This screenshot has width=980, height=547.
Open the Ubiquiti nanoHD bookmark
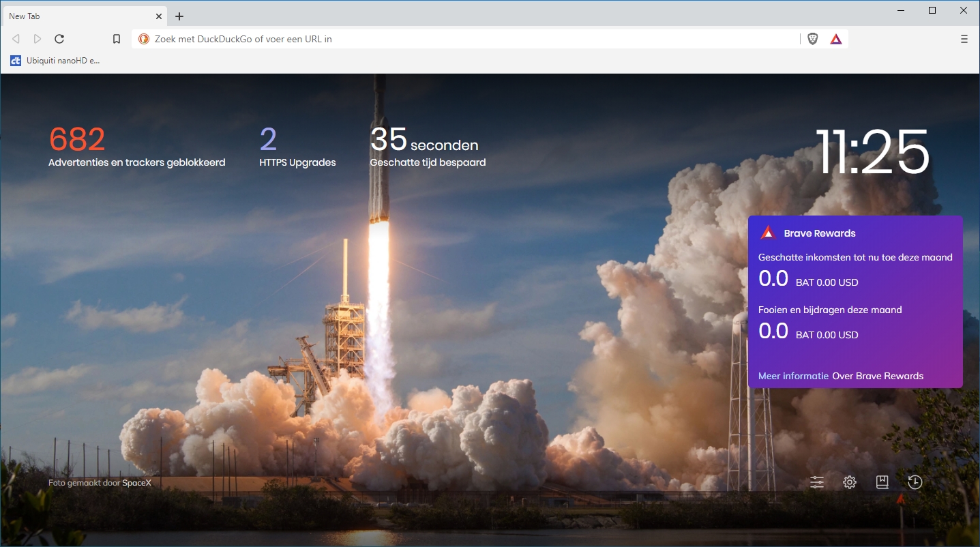click(x=55, y=61)
